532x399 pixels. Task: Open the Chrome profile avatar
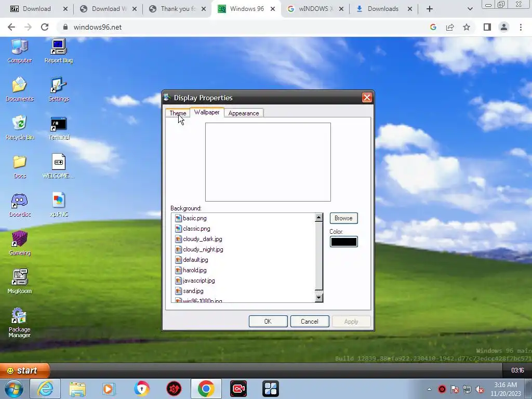click(504, 27)
